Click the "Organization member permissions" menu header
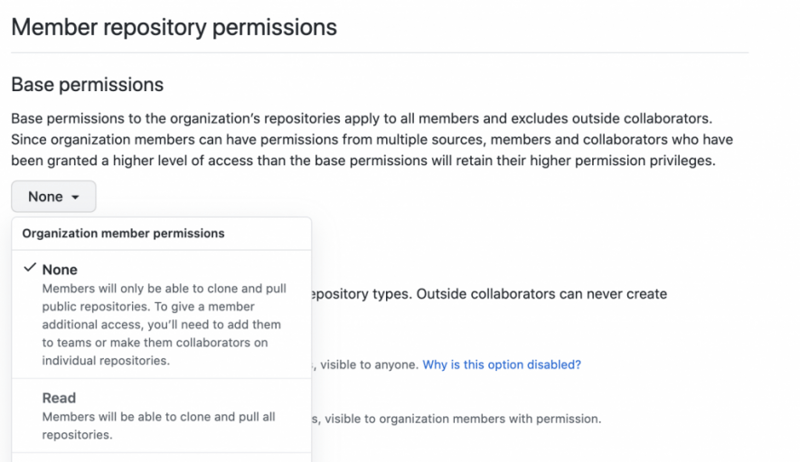Screen dimensions: 800x462 124,233
